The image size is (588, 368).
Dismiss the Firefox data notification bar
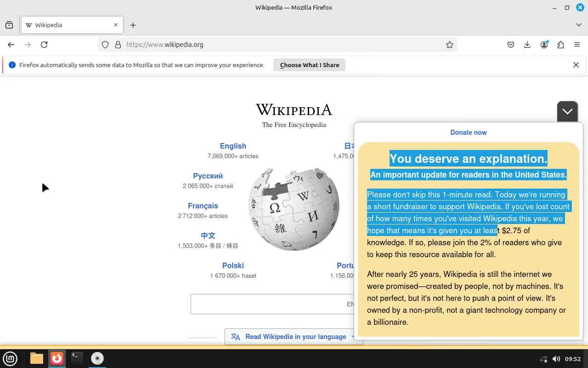coord(576,65)
